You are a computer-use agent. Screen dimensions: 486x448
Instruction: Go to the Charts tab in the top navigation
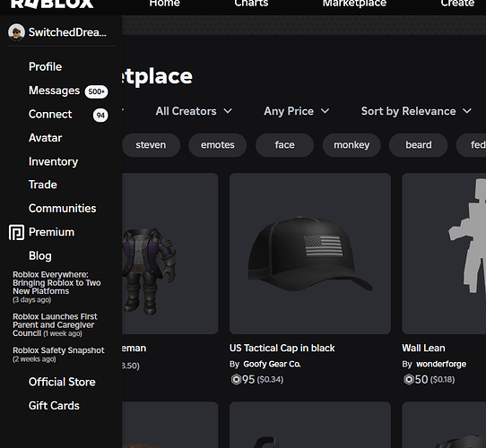click(251, 4)
